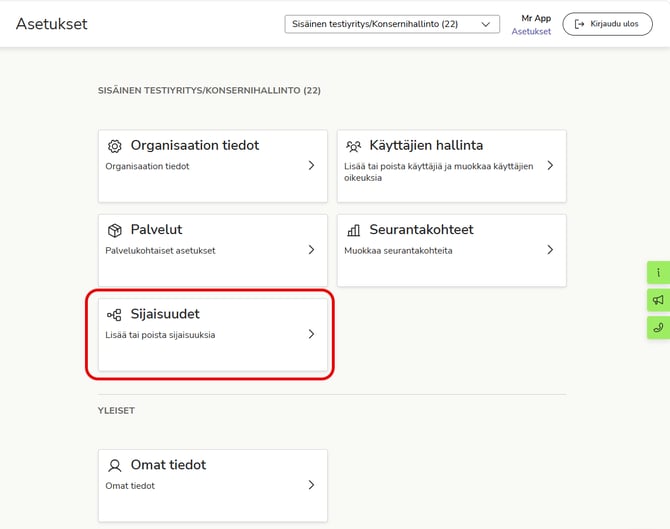Viewport: 670px width, 529px height.
Task: Click the person icon beside Omat tiedot
Action: coord(115,465)
